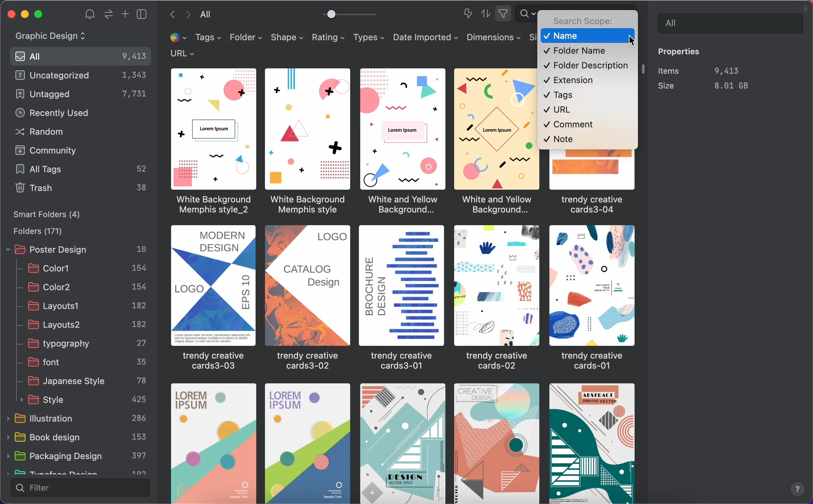
Task: Uncheck Name in search scope
Action: (587, 36)
